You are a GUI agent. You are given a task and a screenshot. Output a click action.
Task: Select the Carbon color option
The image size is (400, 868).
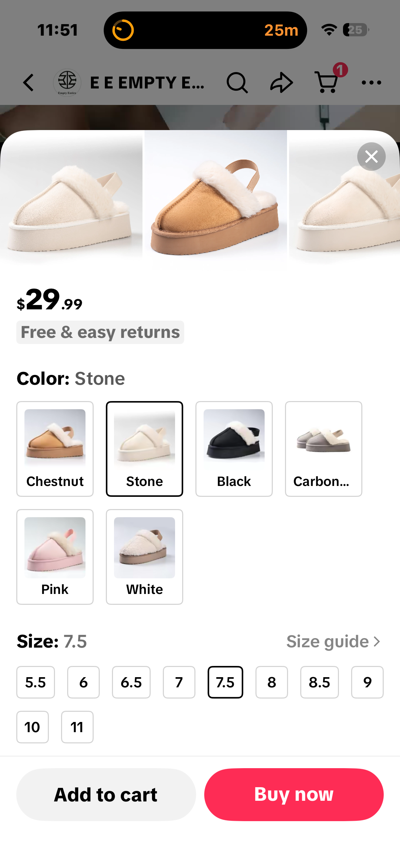(x=323, y=449)
